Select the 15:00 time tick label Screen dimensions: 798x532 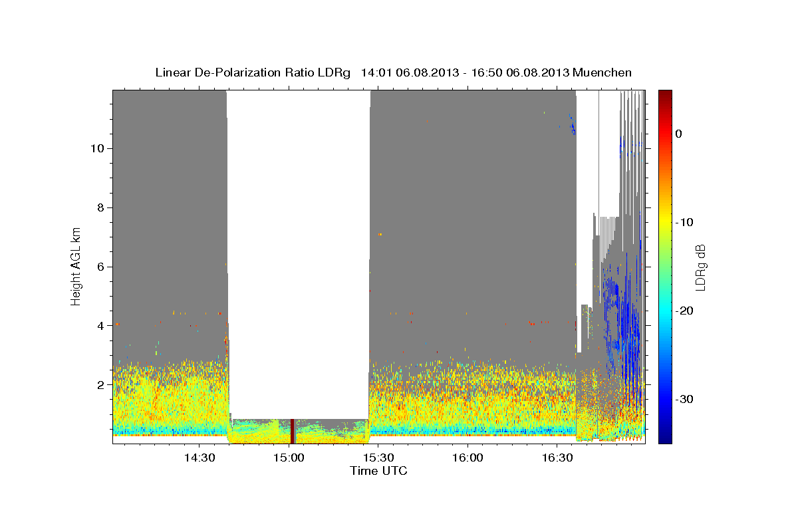[289, 458]
